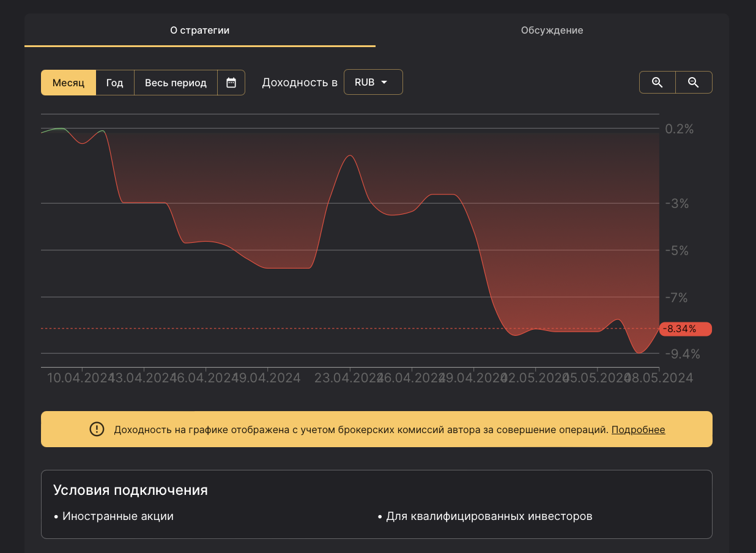Open the Обсуждение tab
Screen dimensions: 756x553
click(x=552, y=30)
